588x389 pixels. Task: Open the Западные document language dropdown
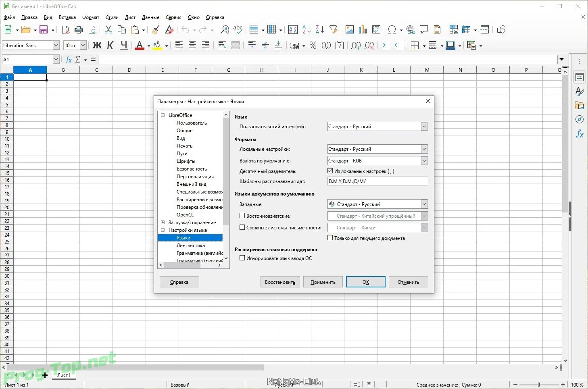tap(377, 204)
